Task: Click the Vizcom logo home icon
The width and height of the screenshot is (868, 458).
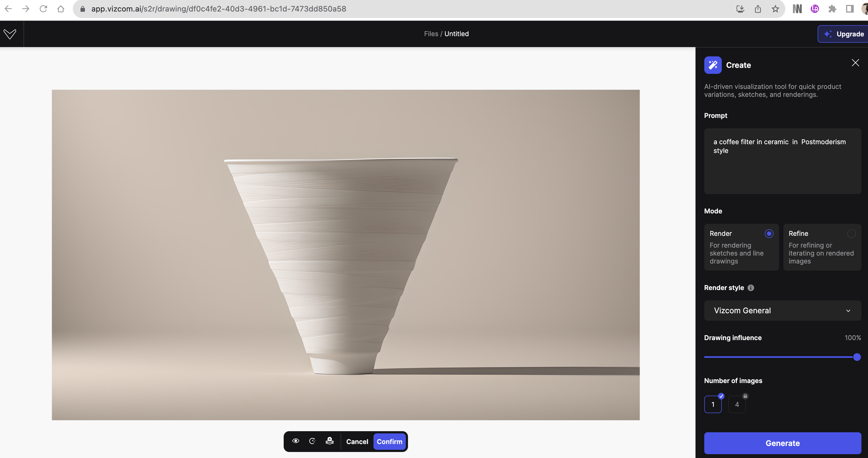Action: coord(10,34)
